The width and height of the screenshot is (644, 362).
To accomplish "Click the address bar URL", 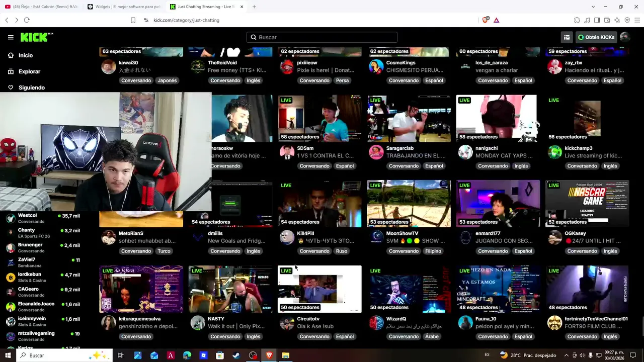I will point(186,20).
